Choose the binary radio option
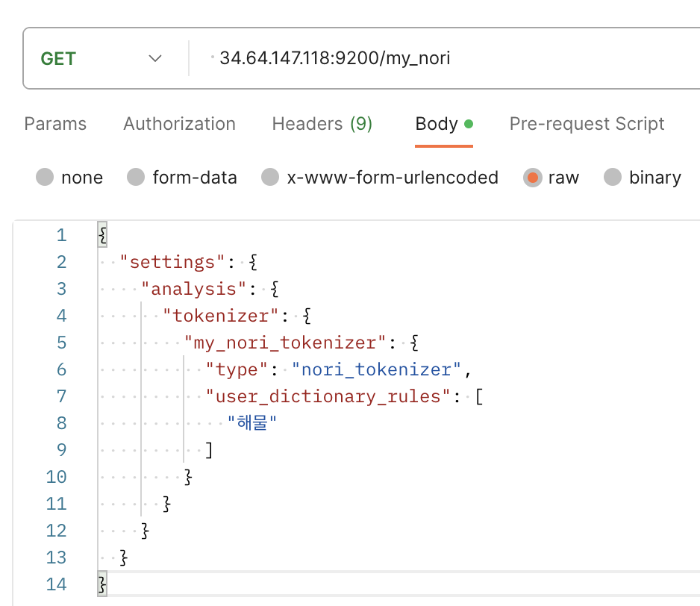700x606 pixels. click(613, 178)
